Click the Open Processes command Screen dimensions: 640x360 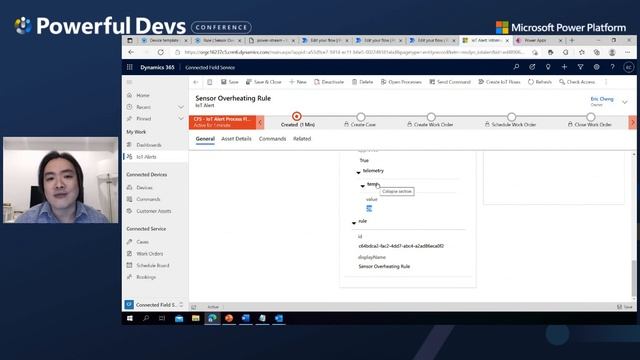pos(401,82)
